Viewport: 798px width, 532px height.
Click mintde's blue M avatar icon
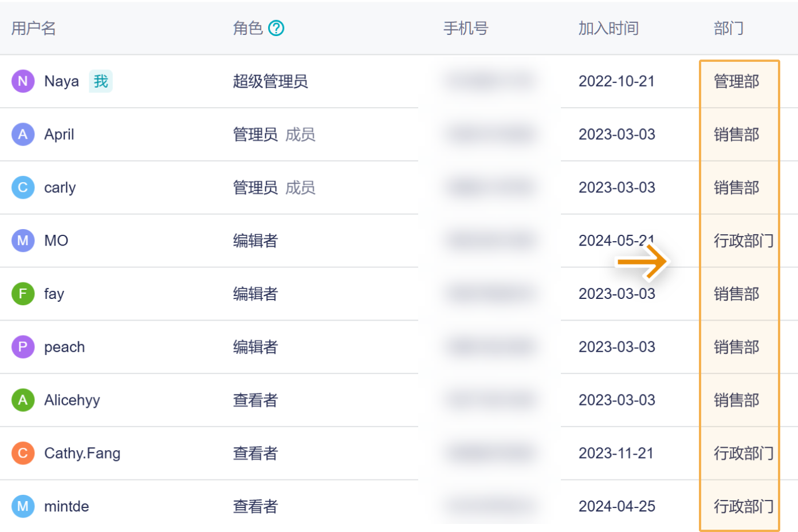pos(23,506)
